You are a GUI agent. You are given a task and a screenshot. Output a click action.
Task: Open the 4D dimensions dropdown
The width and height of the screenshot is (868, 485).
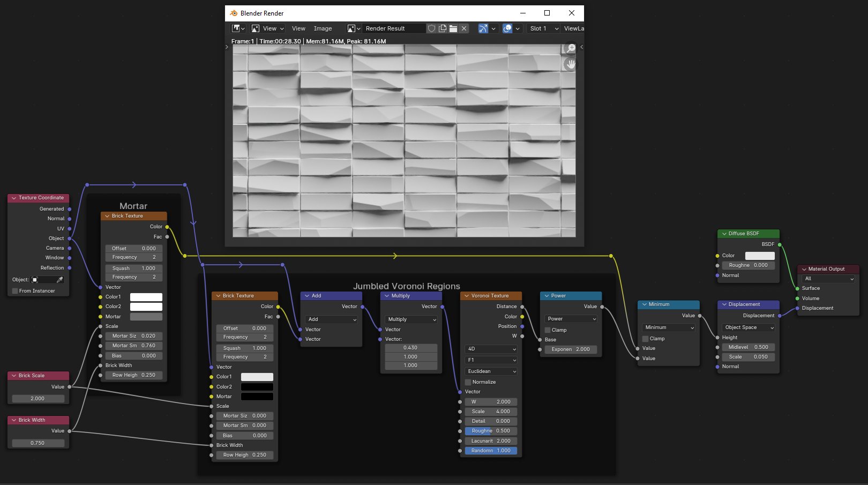click(491, 349)
